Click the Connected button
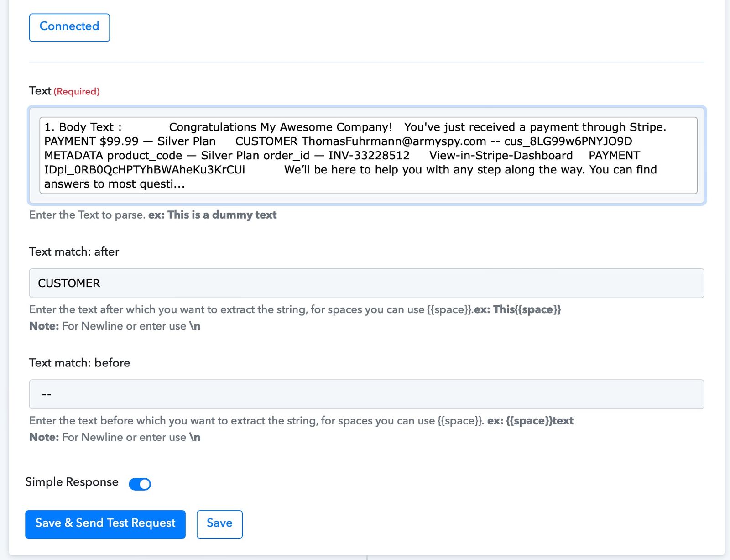 (x=69, y=27)
